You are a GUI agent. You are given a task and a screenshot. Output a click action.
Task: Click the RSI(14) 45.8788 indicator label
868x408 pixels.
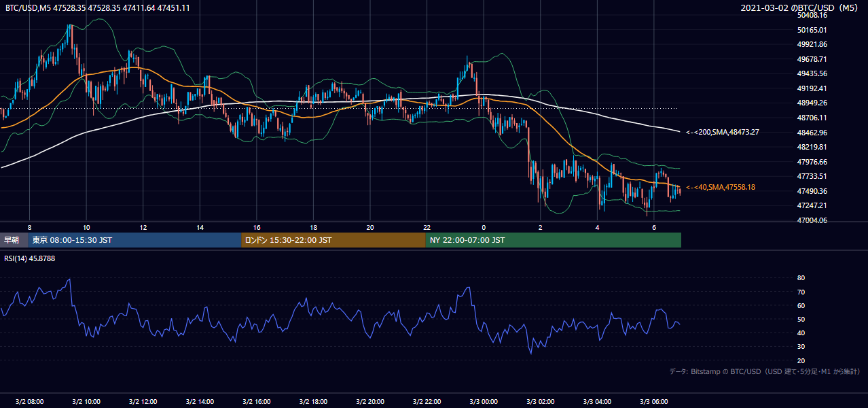(x=30, y=258)
